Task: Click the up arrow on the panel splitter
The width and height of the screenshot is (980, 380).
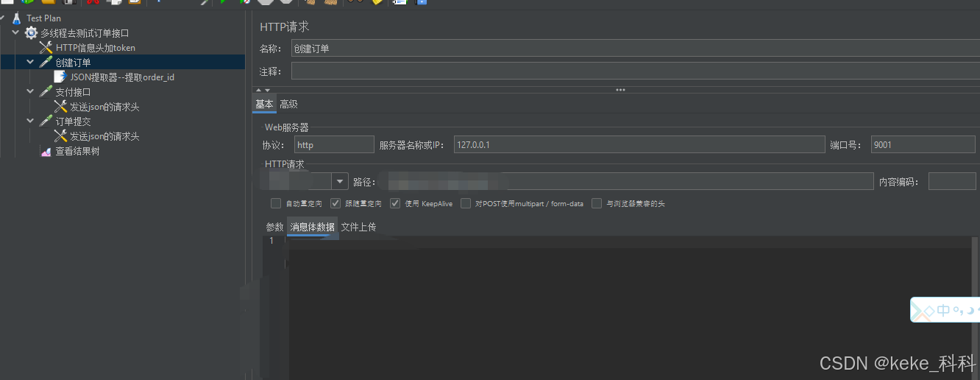Action: pos(258,90)
